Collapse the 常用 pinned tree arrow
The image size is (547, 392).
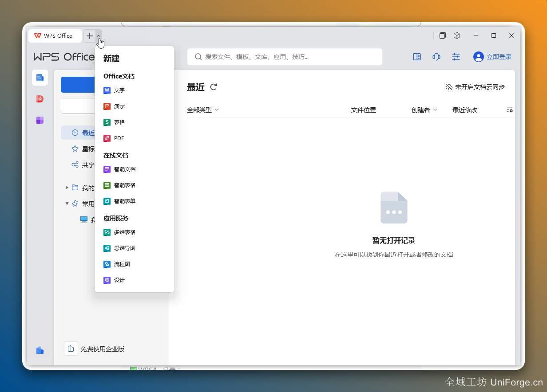(67, 204)
